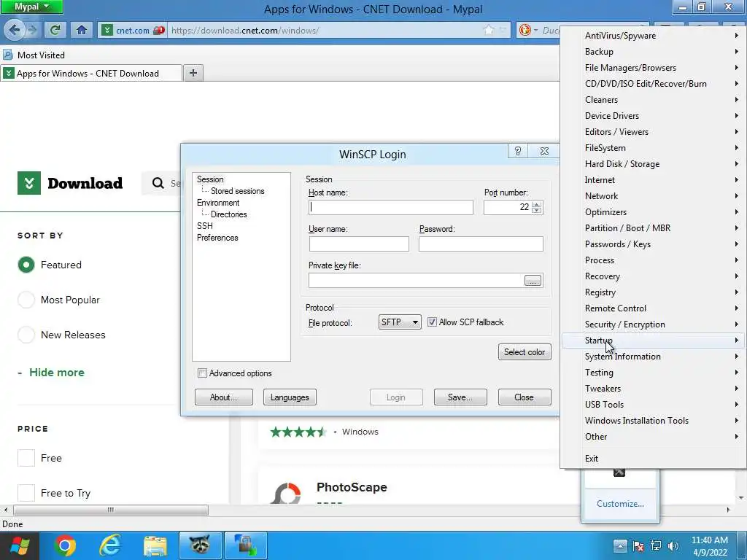Open search engine selector dropdown arrow
The width and height of the screenshot is (747, 560).
535,30
